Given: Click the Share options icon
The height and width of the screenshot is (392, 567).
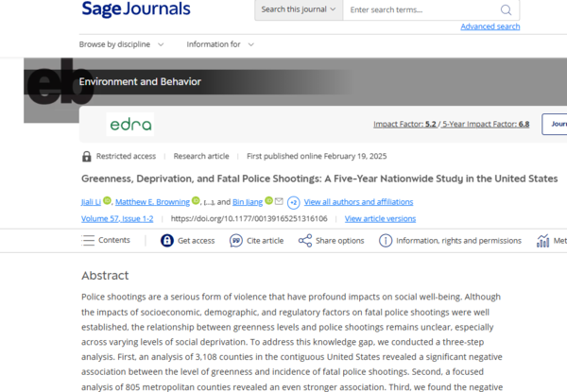Looking at the screenshot, I should click(305, 241).
